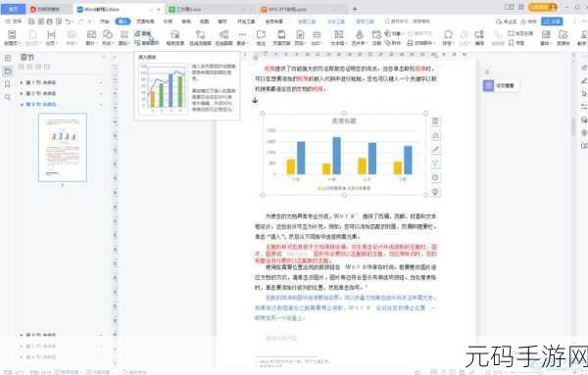Click the panel button on right pane

(x=500, y=86)
